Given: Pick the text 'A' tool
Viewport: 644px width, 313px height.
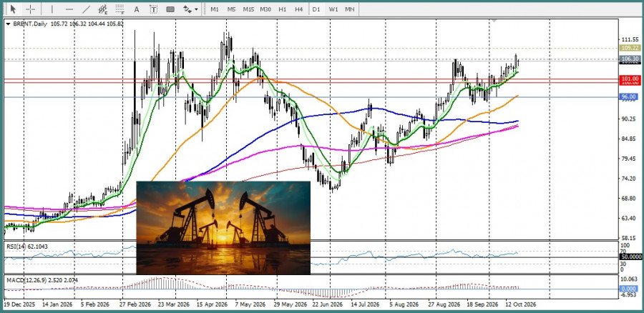Looking at the screenshot, I should [137, 9].
